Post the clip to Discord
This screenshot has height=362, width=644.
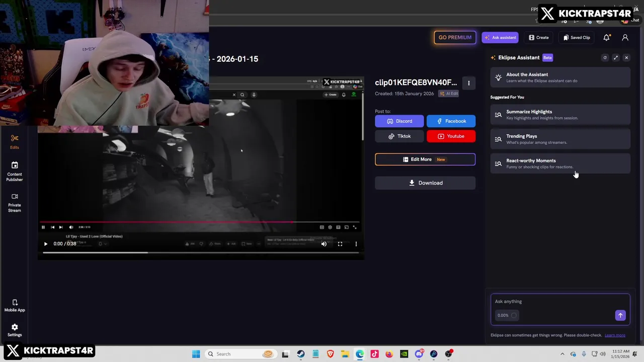(399, 121)
